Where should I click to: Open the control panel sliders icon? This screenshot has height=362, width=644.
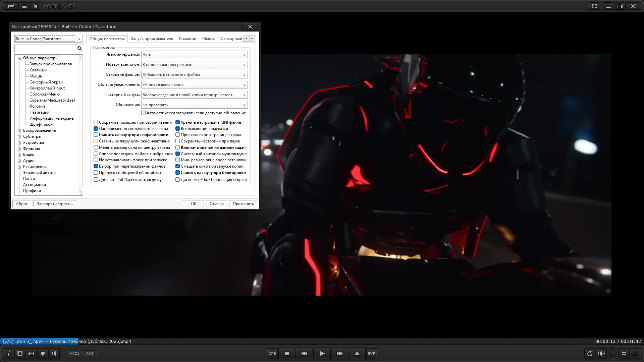[624, 353]
